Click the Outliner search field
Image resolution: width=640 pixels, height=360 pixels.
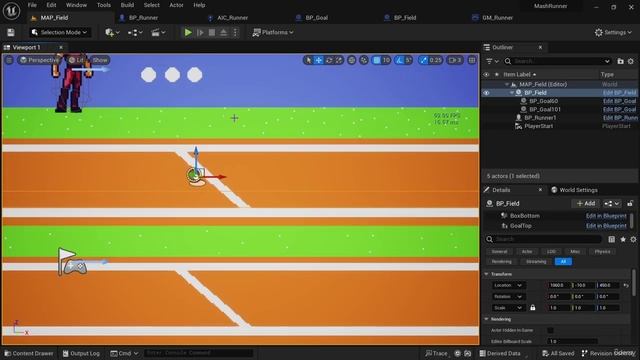click(x=558, y=61)
